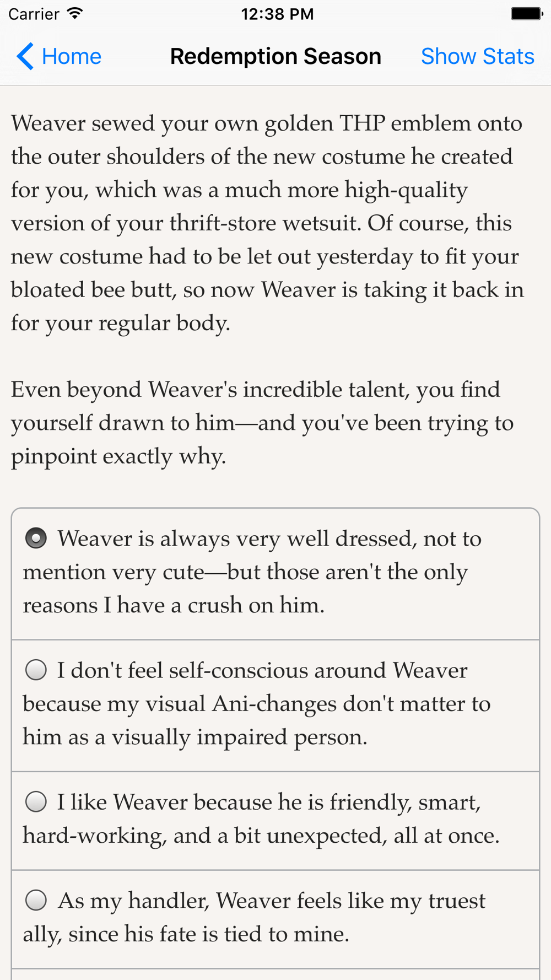
Task: Tap 'reasons I have a crush on him' line
Action: point(174,605)
